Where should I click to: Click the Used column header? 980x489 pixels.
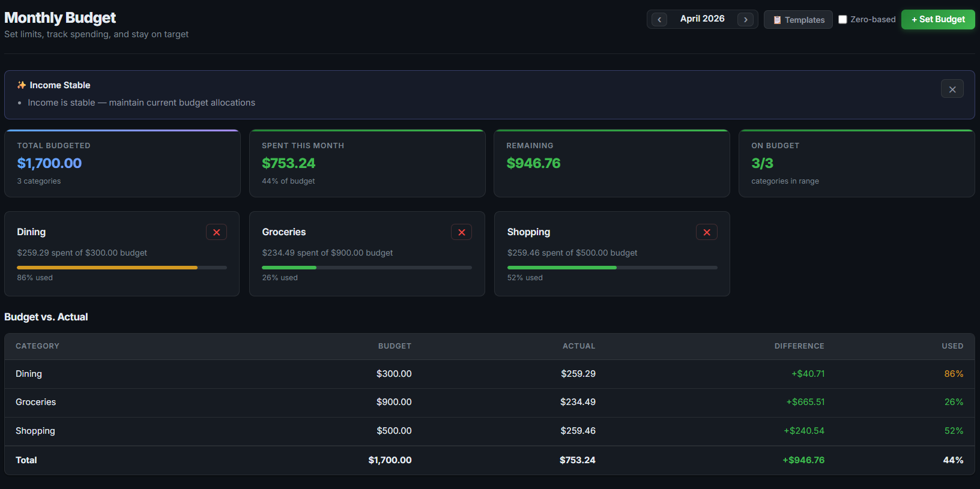[x=952, y=346]
